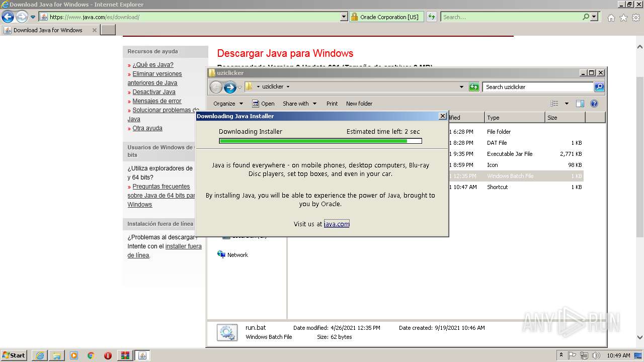
Task: Toggle the Explorer preview pane icon
Action: click(x=580, y=104)
